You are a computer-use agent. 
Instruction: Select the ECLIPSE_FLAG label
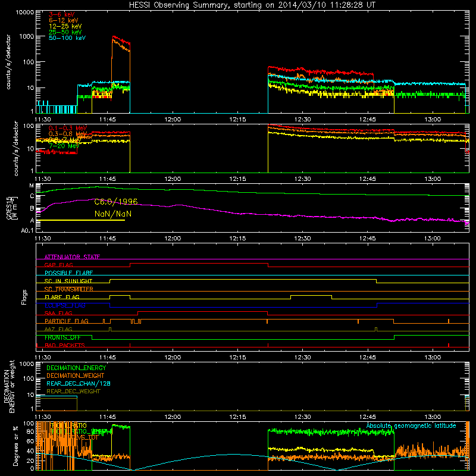pyautogui.click(x=65, y=305)
